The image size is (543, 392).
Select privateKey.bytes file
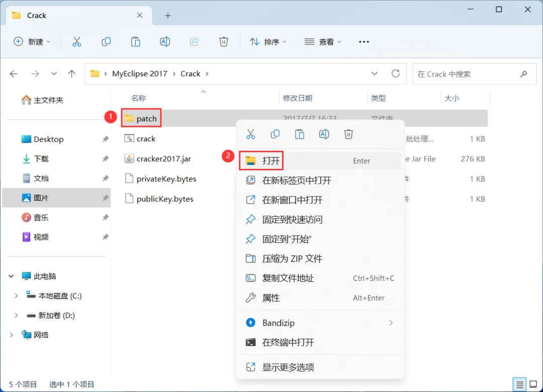click(x=160, y=179)
